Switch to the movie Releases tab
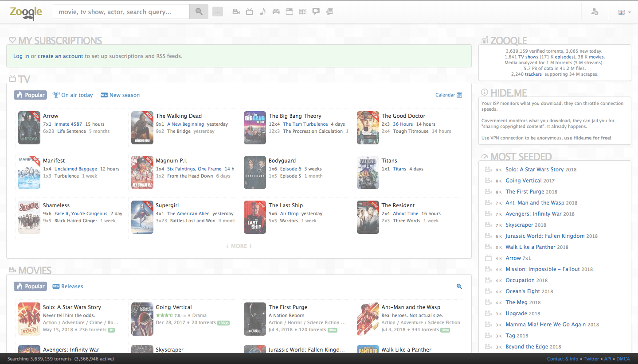 (x=68, y=287)
